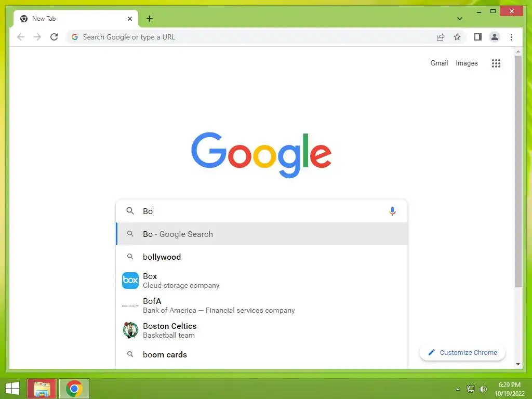The height and width of the screenshot is (399, 532).
Task: Open the Windows Start menu
Action: click(12, 389)
